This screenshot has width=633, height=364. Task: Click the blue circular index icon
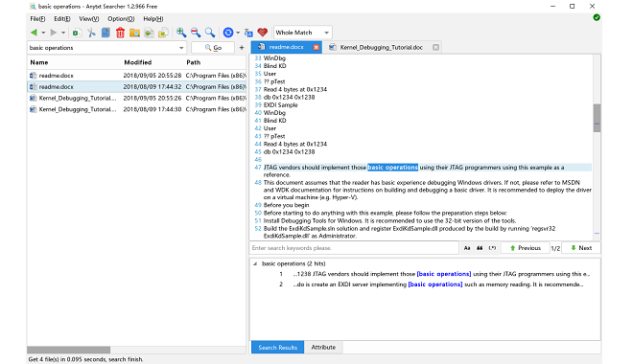pos(228,33)
